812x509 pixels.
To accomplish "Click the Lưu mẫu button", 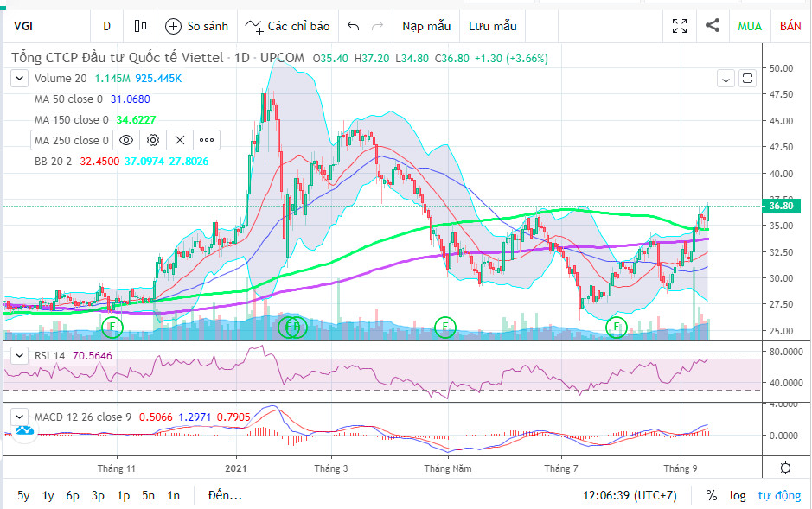I will pos(492,26).
